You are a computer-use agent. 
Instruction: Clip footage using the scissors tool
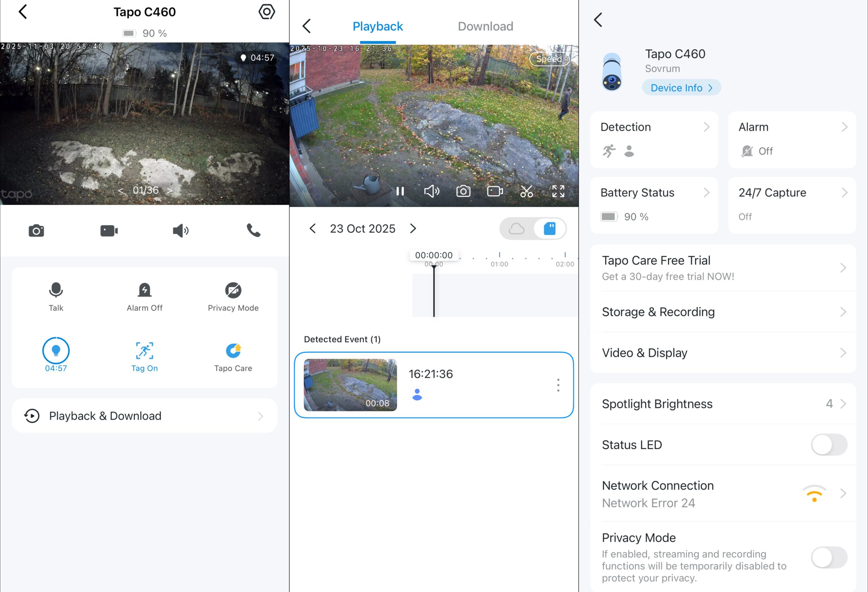(x=527, y=191)
